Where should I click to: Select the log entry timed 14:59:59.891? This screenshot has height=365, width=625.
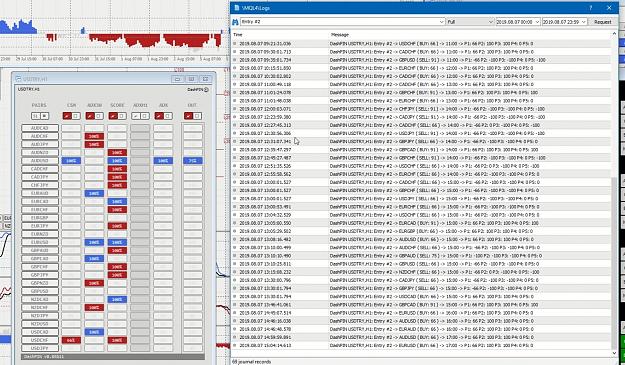421,337
